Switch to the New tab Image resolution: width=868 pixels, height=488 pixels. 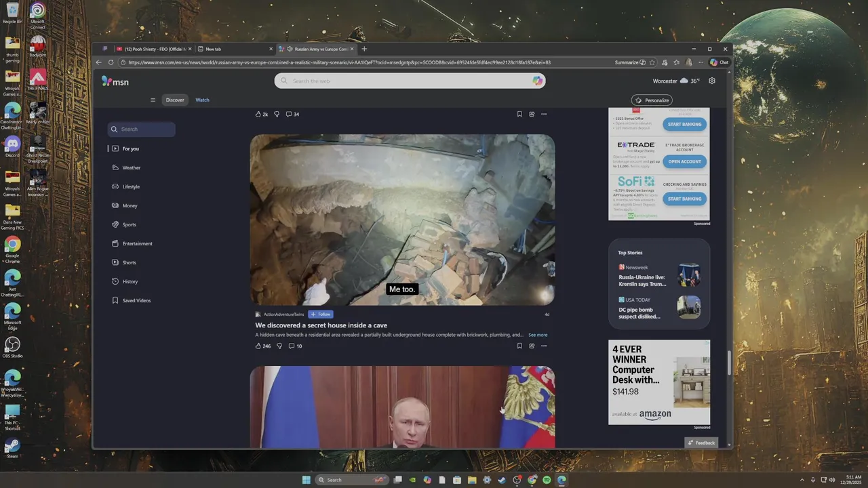pos(235,49)
